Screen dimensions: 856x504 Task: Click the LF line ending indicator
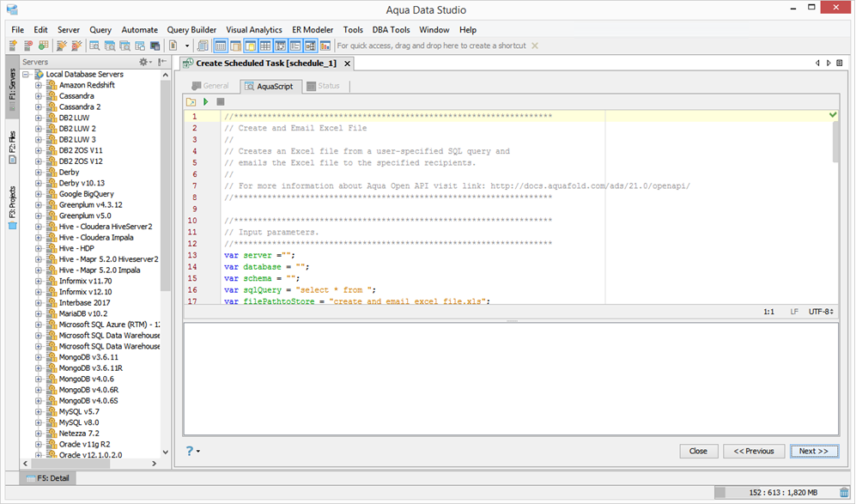[x=794, y=312]
